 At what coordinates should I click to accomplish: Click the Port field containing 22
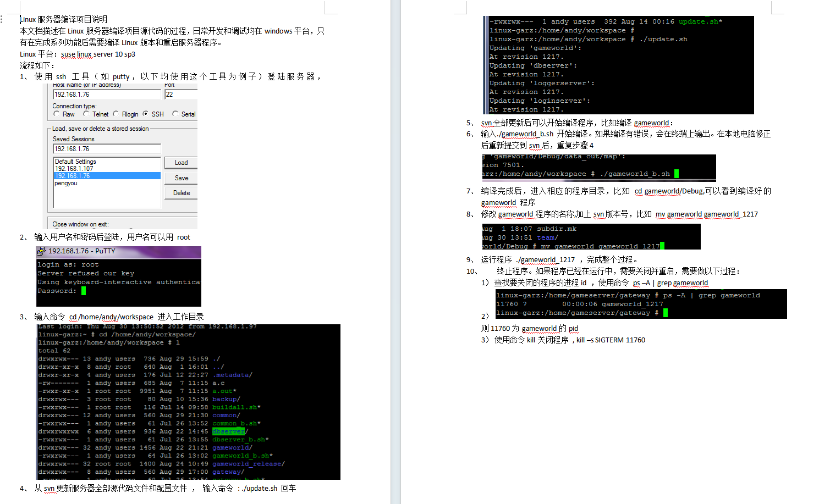coord(181,95)
